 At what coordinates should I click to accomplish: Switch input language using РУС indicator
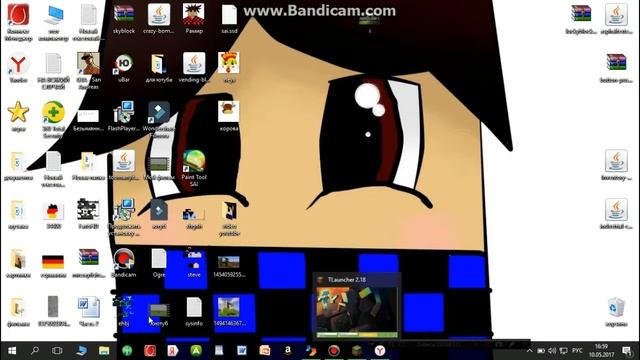coord(577,351)
